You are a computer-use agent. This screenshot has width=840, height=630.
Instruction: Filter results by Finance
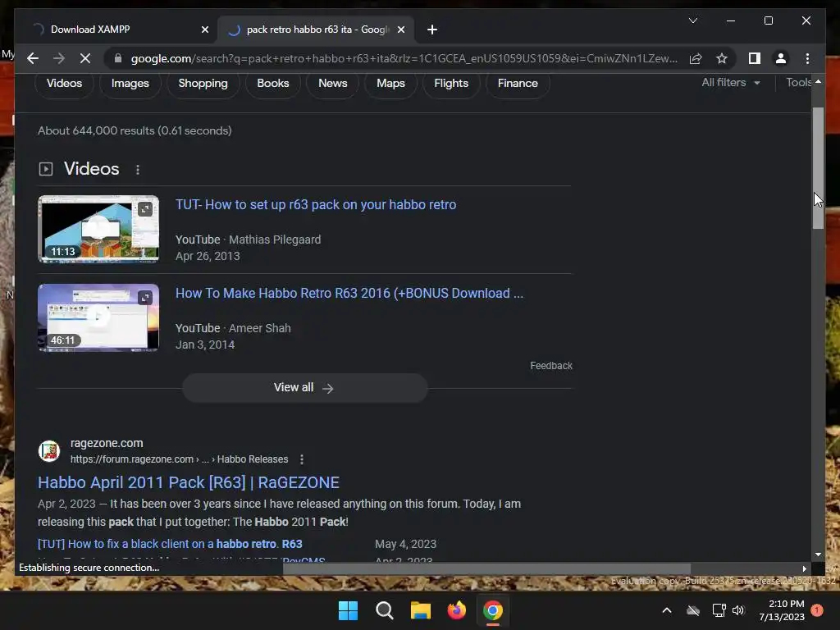coord(518,83)
